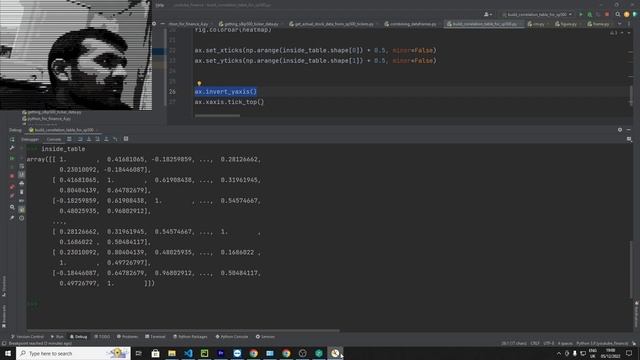Click the trash icon to clear console output
The image size is (640, 360).
(22, 192)
